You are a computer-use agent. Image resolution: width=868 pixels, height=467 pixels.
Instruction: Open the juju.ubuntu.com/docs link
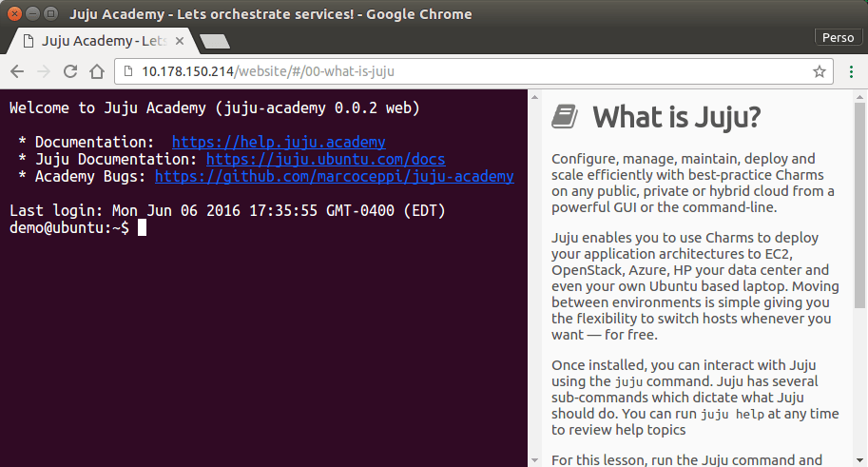pyautogui.click(x=325, y=159)
